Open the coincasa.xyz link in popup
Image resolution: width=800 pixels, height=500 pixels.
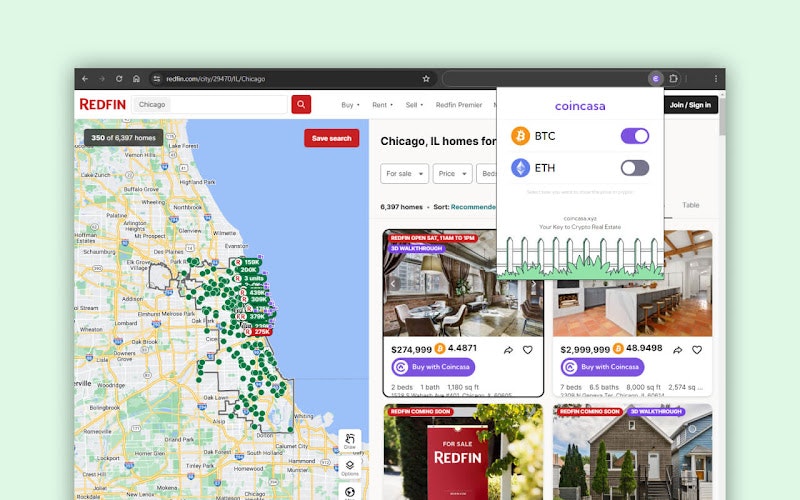tap(580, 218)
